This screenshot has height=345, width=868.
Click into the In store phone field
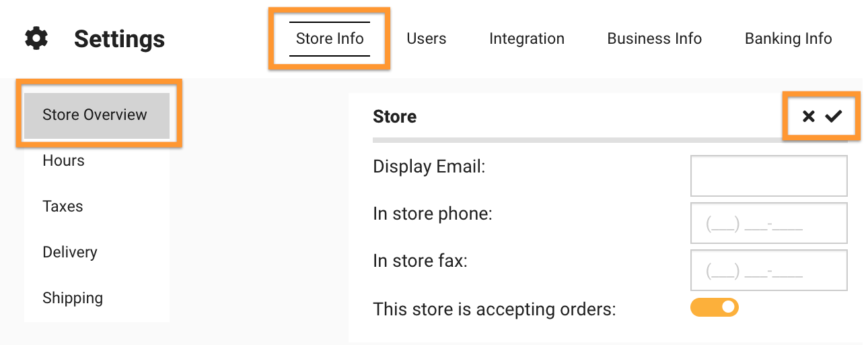coord(769,223)
